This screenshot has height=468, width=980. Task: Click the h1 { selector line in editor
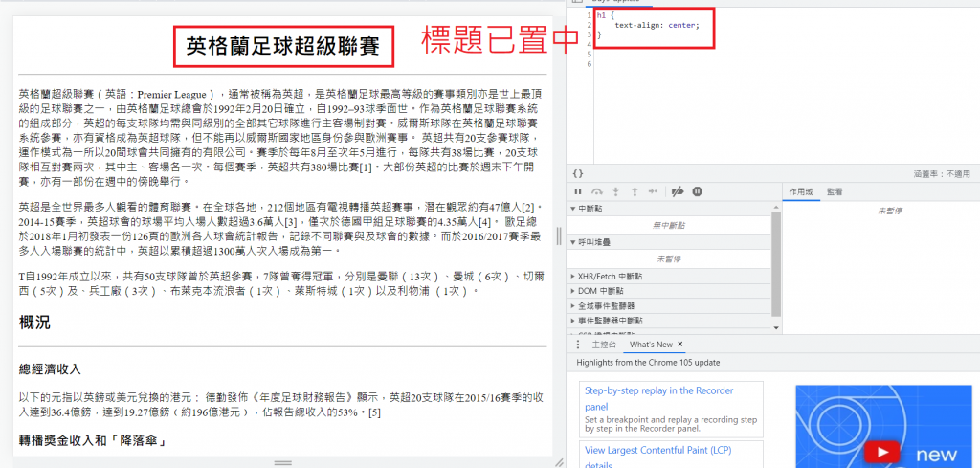[605, 15]
